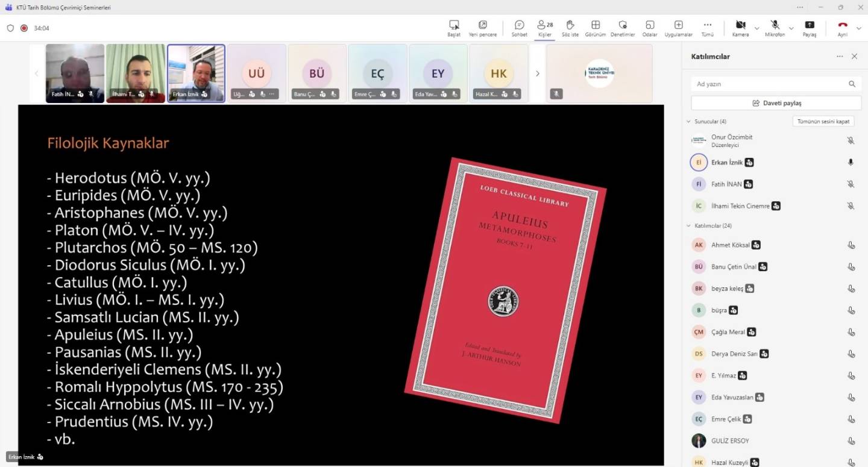
Task: Click the Daveti paylaş button
Action: pyautogui.click(x=776, y=103)
